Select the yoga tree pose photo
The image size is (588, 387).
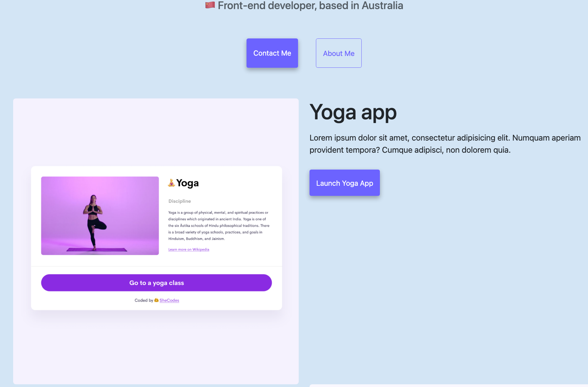(x=100, y=216)
